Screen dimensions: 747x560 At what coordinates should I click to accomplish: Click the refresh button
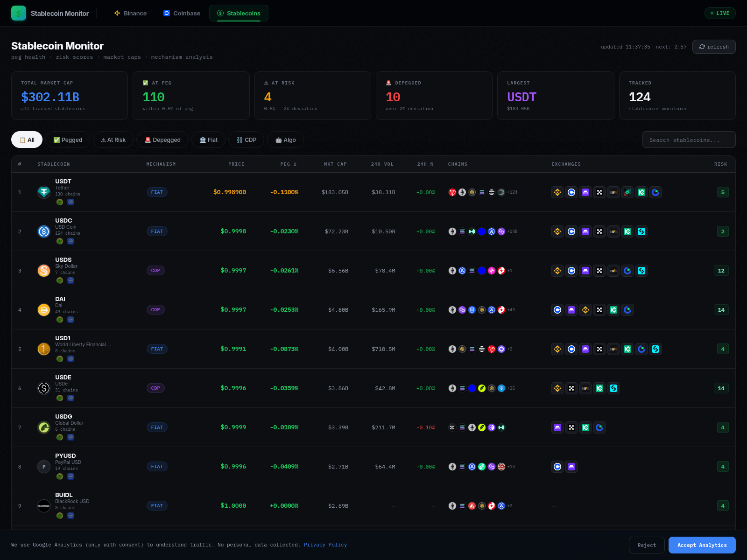tap(714, 47)
